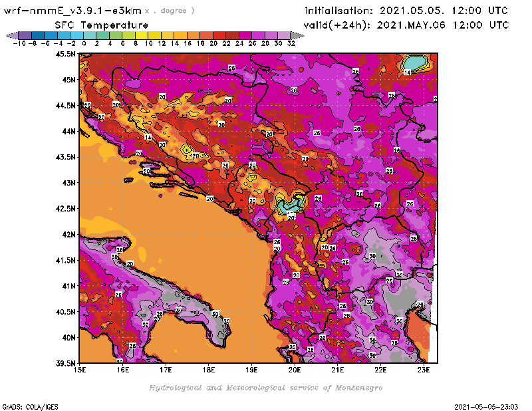Click the 21E longitude label

pos(338,370)
